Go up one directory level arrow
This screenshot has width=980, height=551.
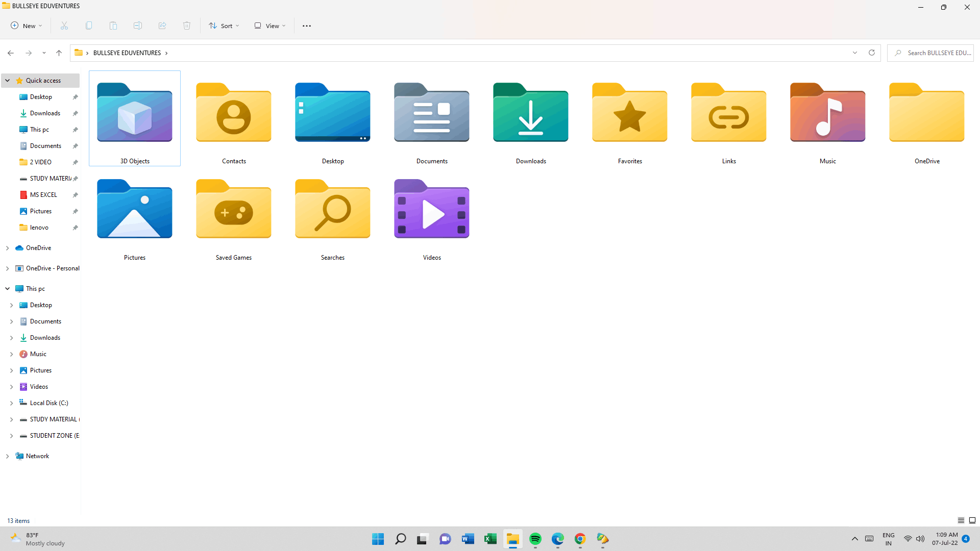coord(59,53)
